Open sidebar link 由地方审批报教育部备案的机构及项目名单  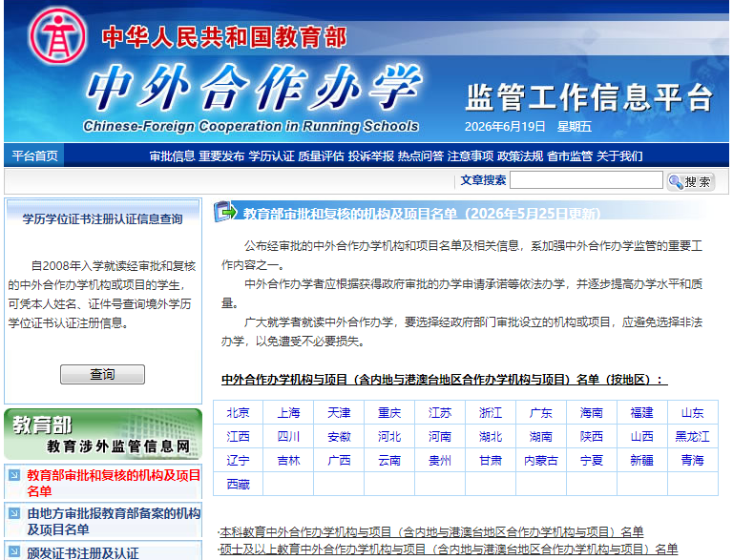114,521
